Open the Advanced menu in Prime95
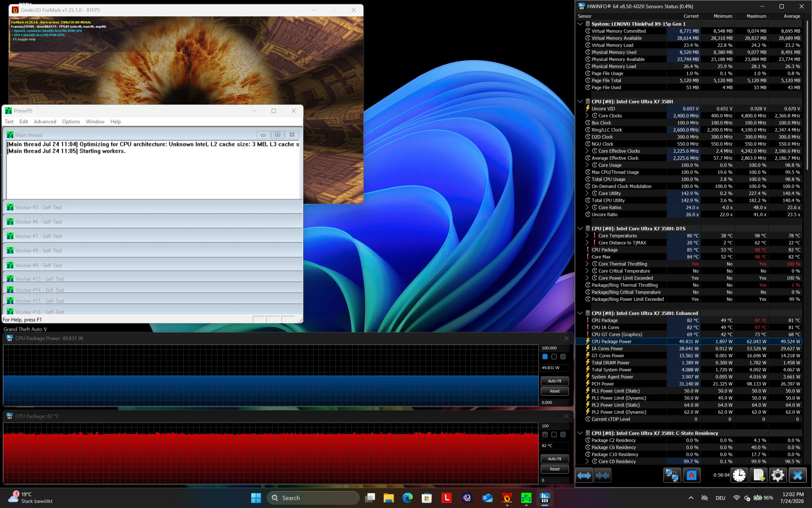The width and height of the screenshot is (812, 508). 45,122
